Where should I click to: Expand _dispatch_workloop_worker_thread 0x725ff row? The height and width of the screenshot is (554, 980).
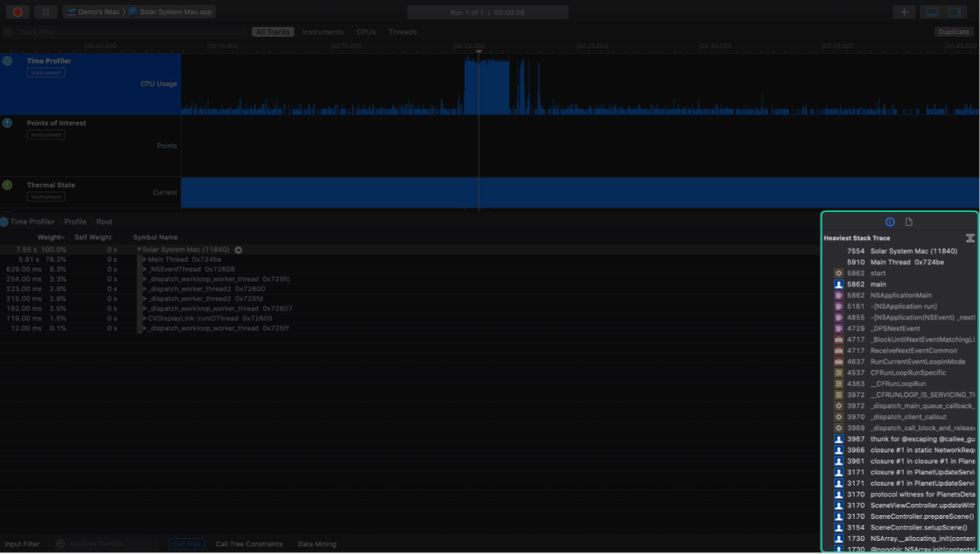(145, 328)
